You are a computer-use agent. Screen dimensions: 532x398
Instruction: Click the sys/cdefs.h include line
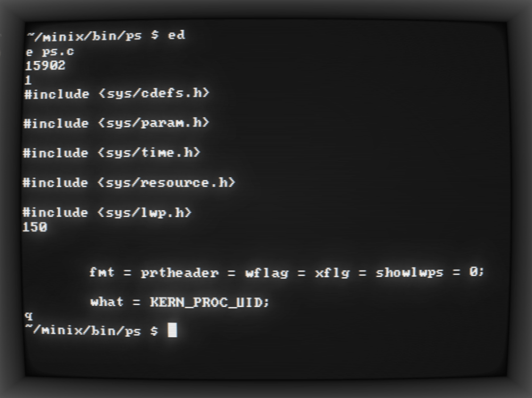coord(117,93)
